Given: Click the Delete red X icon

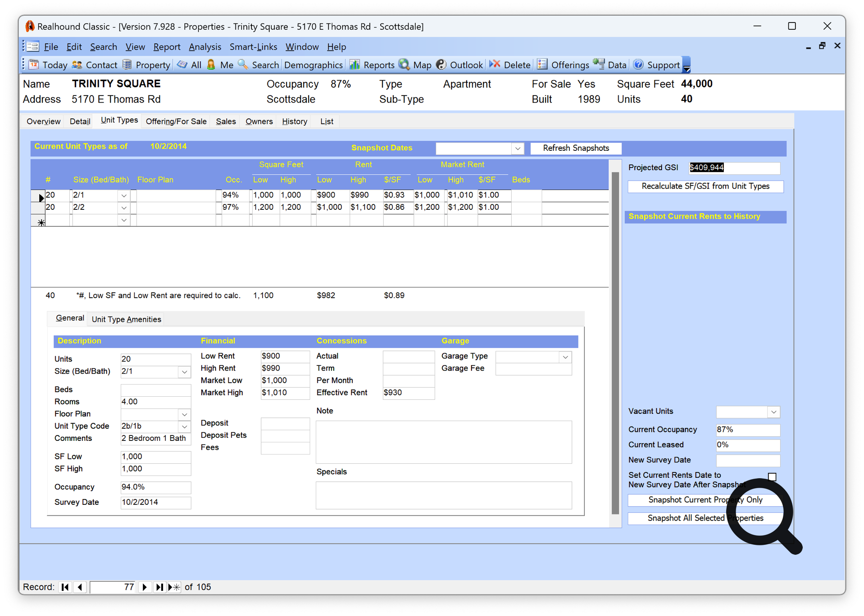Looking at the screenshot, I should 495,64.
